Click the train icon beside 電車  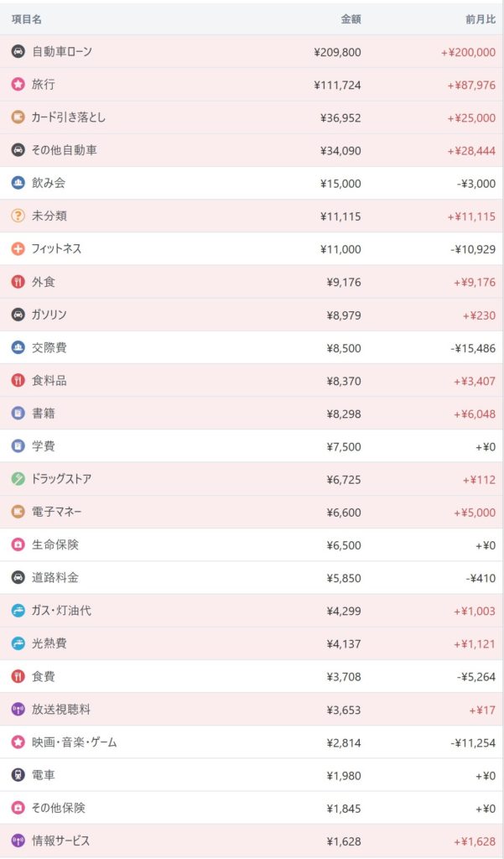point(18,775)
